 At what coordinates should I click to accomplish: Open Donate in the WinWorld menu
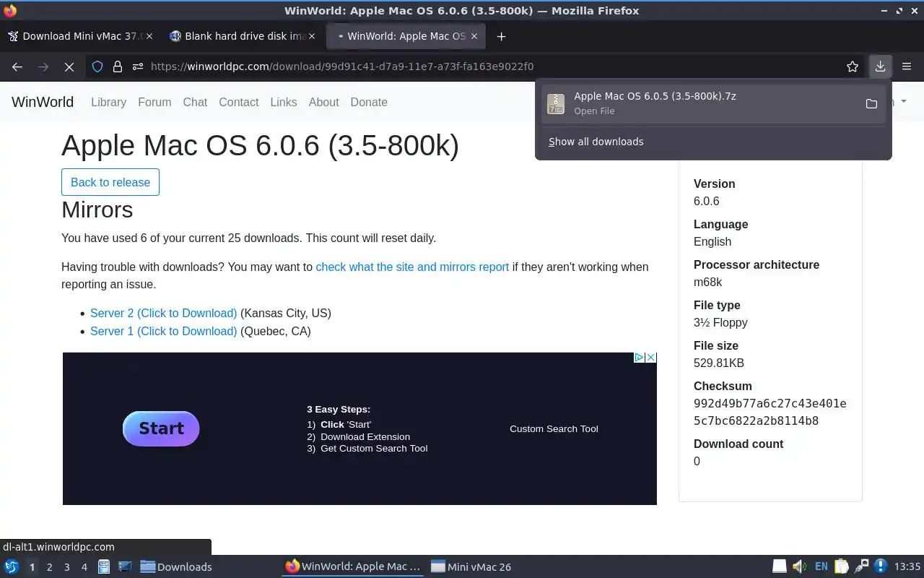coord(369,102)
